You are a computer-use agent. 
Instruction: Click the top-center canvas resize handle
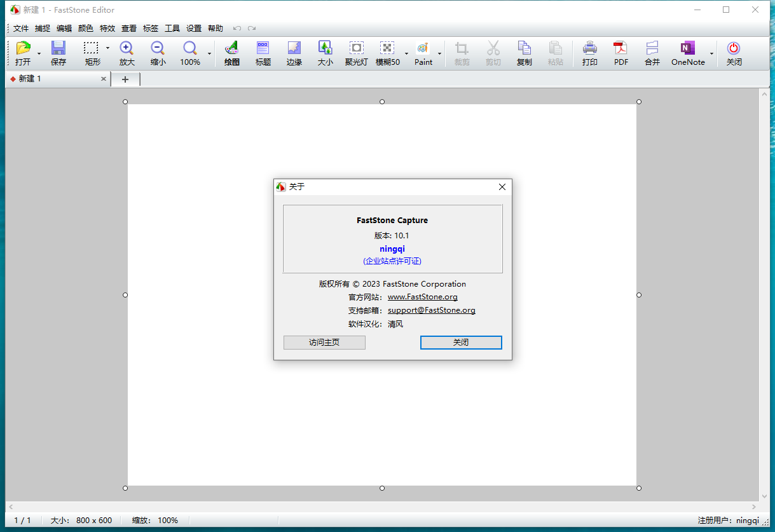coord(382,102)
